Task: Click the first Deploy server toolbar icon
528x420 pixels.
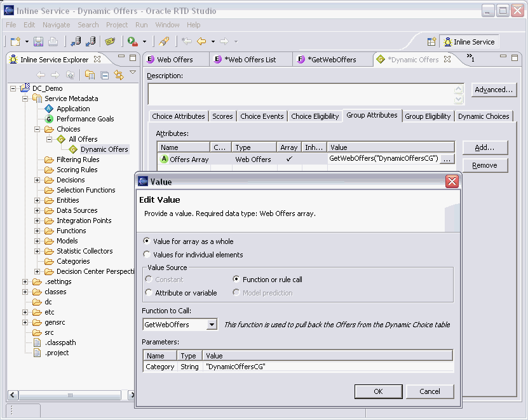Action: pyautogui.click(x=76, y=41)
